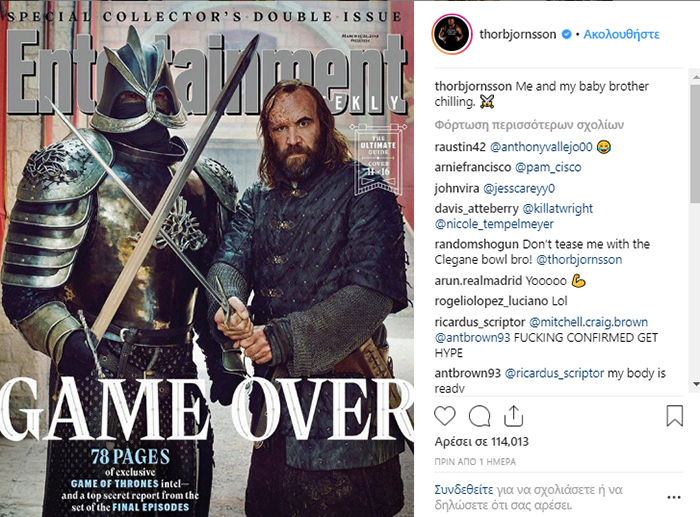Click the scrollbar down arrow in comments
700x517 pixels.
point(696,384)
